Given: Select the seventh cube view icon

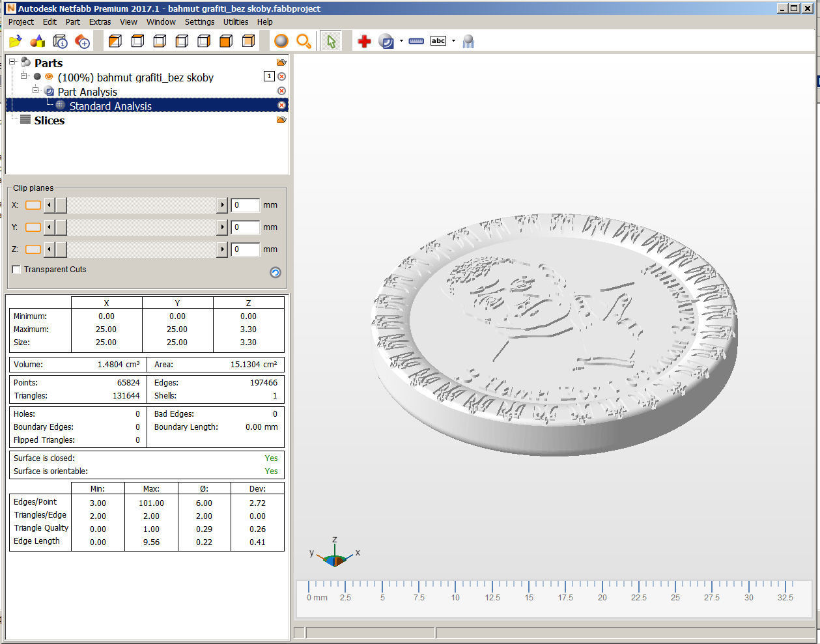Looking at the screenshot, I should click(248, 42).
